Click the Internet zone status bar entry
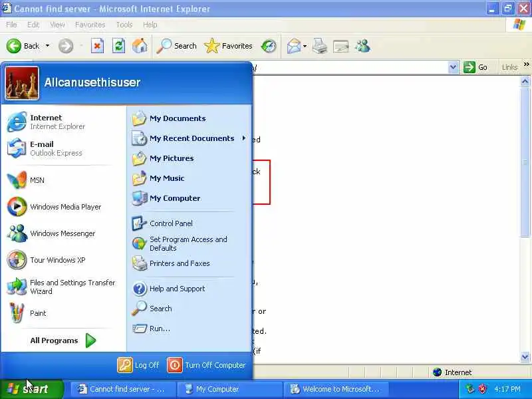 (452, 372)
